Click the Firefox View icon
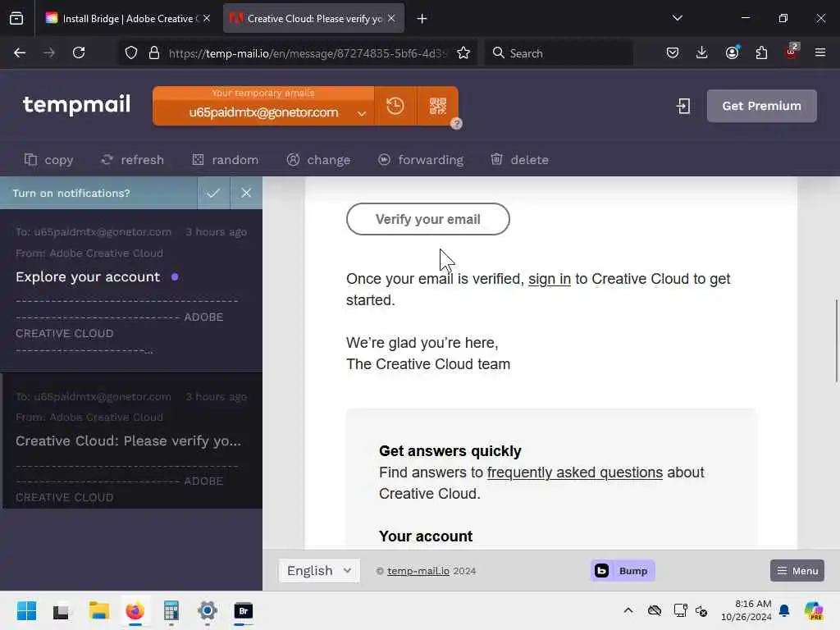Image resolution: width=840 pixels, height=630 pixels. (16, 19)
